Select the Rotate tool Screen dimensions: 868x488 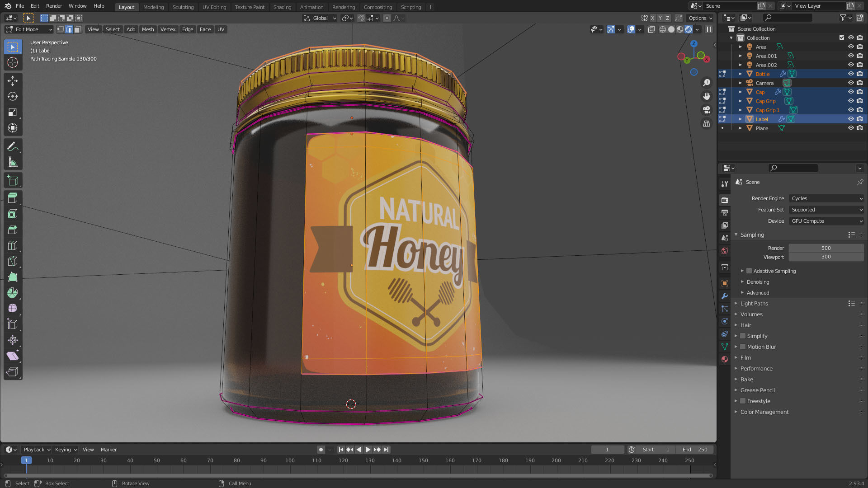coord(13,97)
